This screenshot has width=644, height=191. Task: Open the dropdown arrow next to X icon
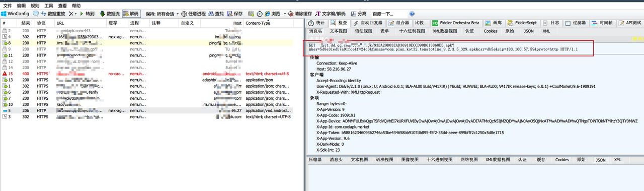(x=76, y=14)
